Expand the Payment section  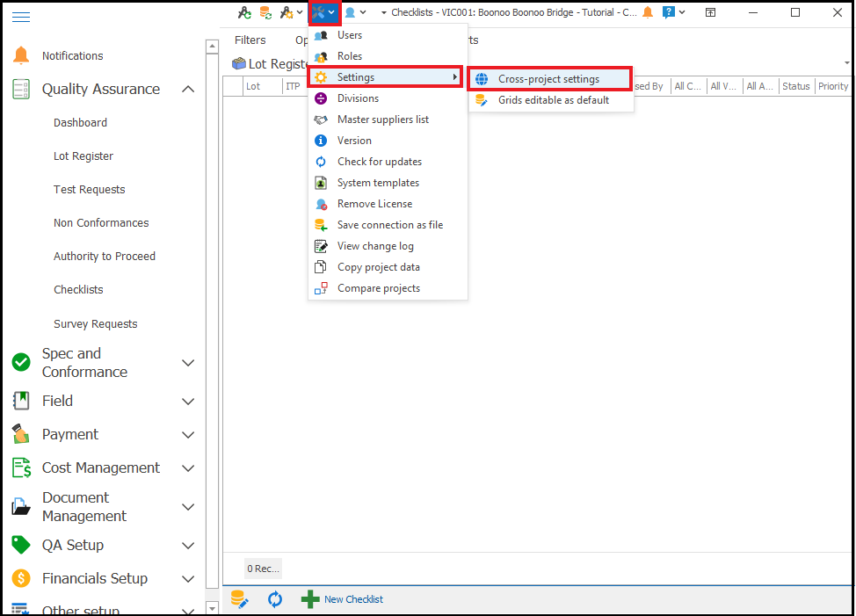[187, 435]
